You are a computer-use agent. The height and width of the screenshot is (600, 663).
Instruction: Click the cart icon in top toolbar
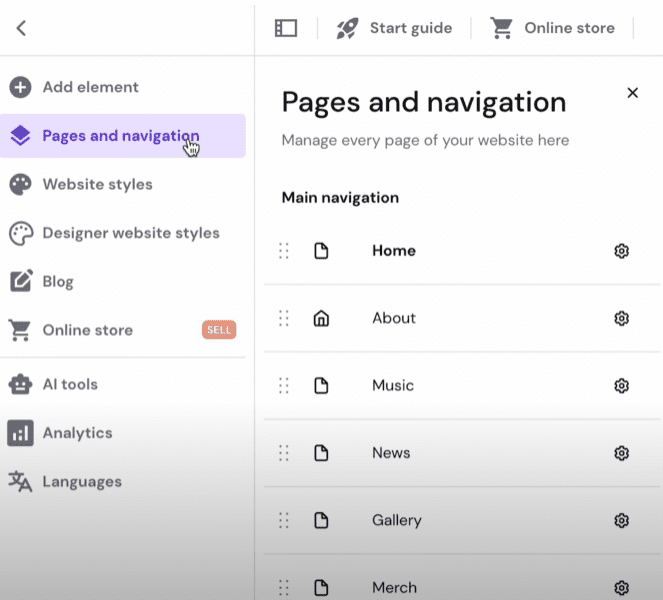pyautogui.click(x=501, y=28)
